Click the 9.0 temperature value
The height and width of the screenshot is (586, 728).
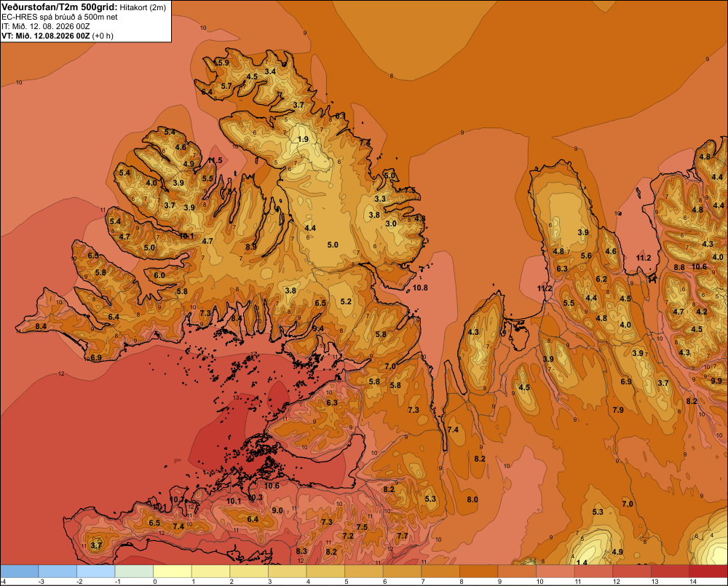click(x=277, y=510)
